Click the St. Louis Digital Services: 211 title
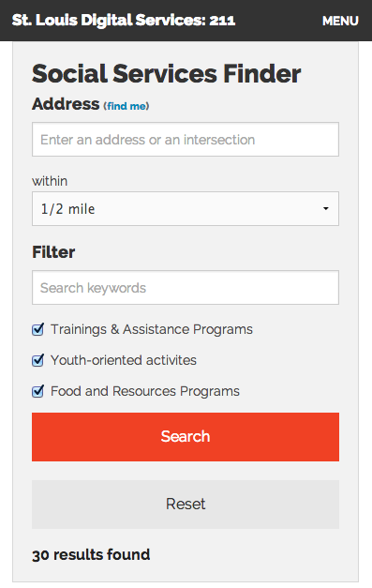Image resolution: width=372 pixels, height=588 pixels. [x=124, y=21]
